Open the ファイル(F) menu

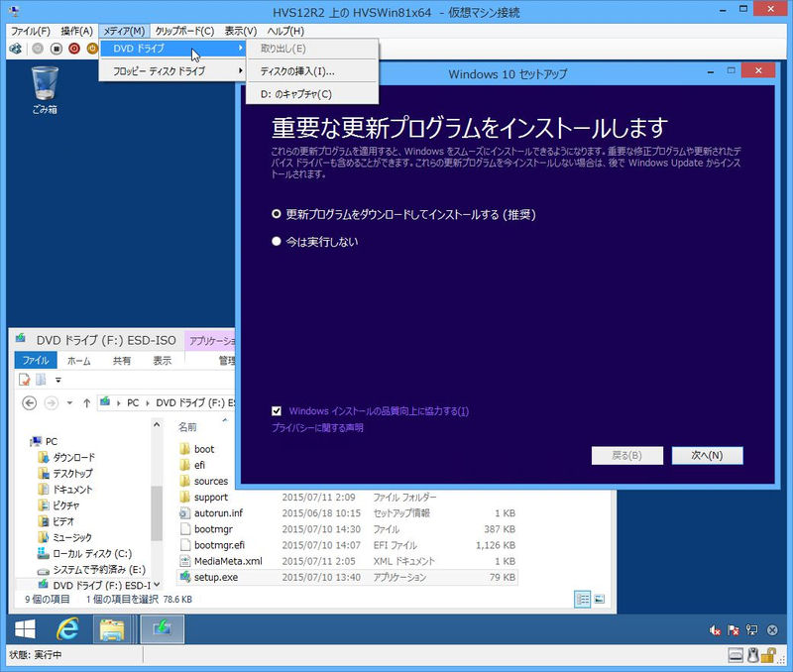pyautogui.click(x=31, y=31)
